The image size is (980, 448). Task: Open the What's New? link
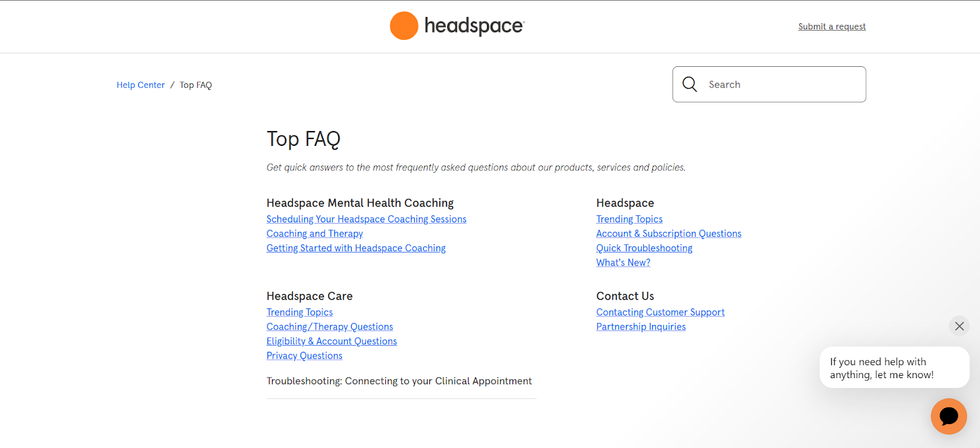pyautogui.click(x=623, y=263)
